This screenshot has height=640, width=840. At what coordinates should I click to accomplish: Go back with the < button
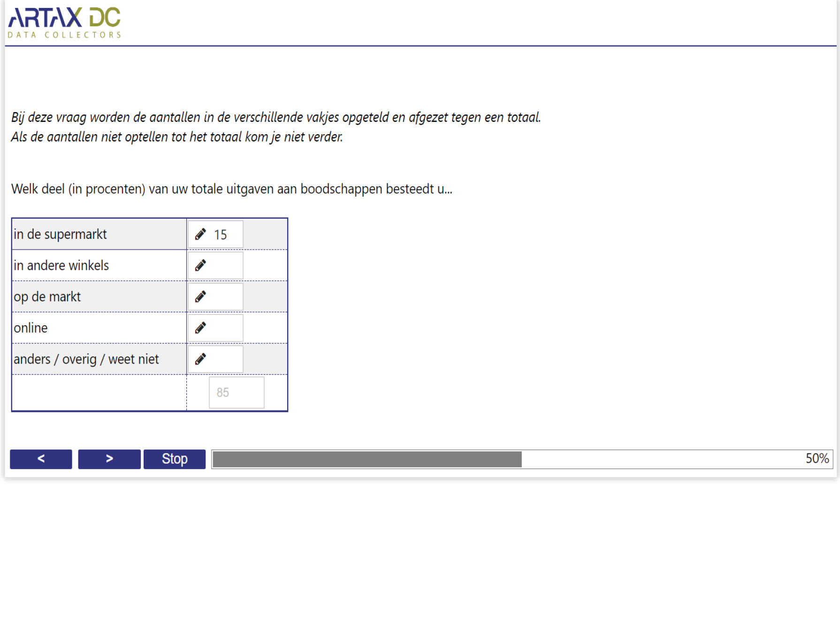coord(41,459)
